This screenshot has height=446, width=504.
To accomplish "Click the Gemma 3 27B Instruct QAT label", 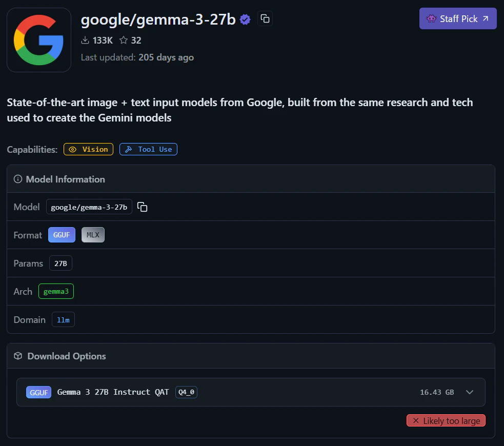I will (113, 392).
